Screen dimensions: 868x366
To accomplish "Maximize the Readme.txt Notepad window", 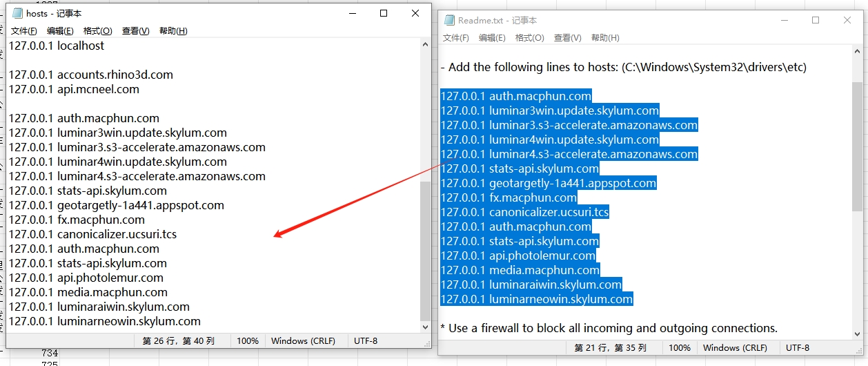I will (x=816, y=21).
